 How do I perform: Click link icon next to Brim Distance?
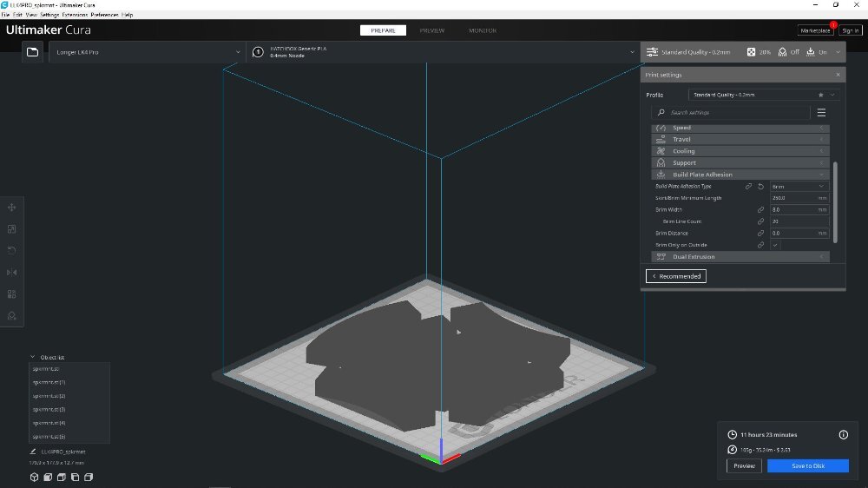[760, 234]
